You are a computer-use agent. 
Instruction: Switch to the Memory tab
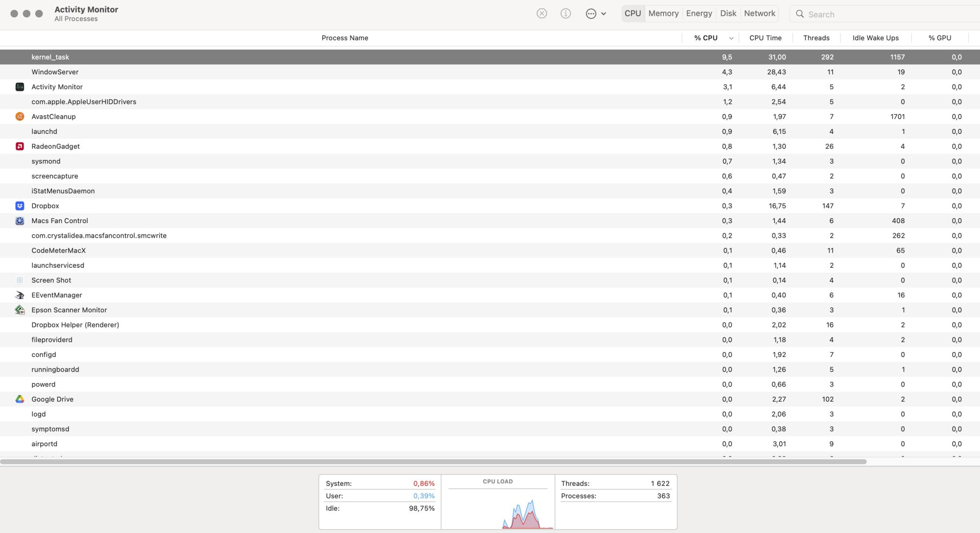(663, 14)
